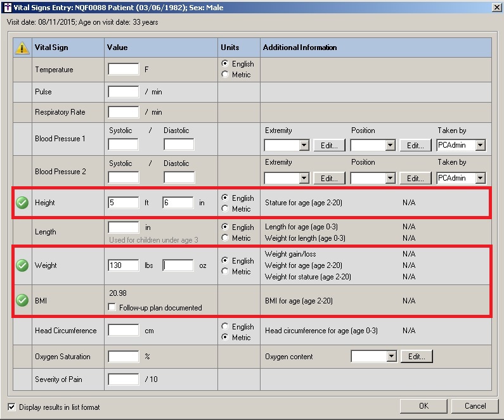The width and height of the screenshot is (504, 420).
Task: Click the green checkmark beside Weight
Action: pyautogui.click(x=22, y=265)
